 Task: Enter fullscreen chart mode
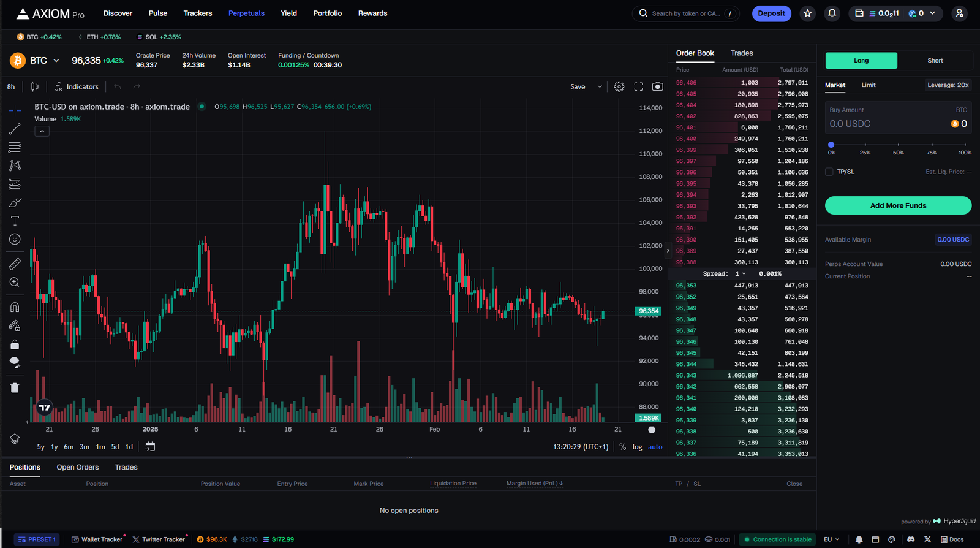[638, 86]
